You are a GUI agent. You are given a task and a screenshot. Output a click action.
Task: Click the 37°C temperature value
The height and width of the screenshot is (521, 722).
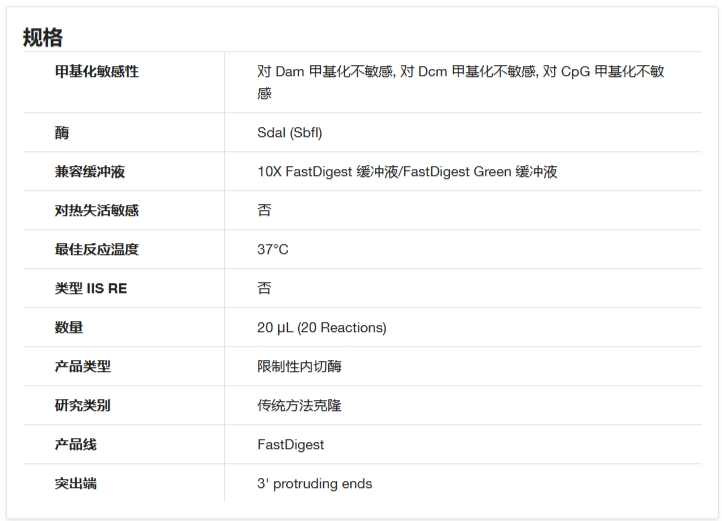[x=273, y=249]
